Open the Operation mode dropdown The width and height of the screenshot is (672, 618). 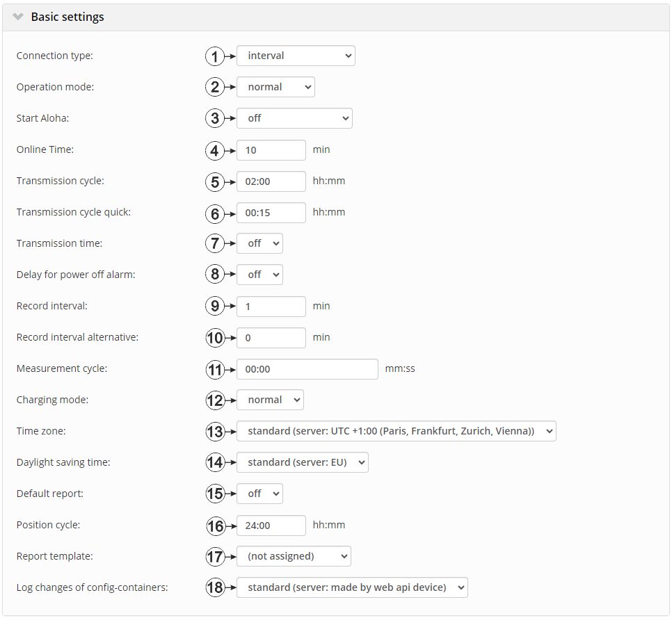point(275,87)
